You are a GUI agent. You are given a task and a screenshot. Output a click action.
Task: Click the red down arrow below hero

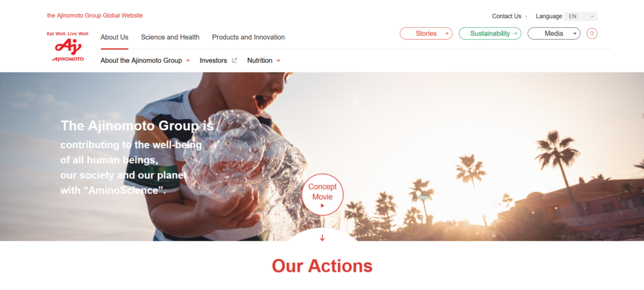[x=322, y=237]
